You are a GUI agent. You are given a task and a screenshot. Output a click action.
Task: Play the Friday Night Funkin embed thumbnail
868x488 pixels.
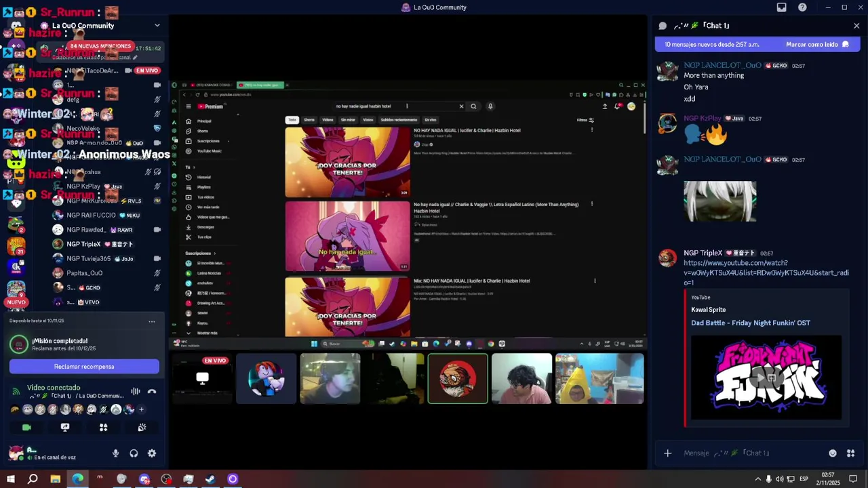tap(767, 378)
